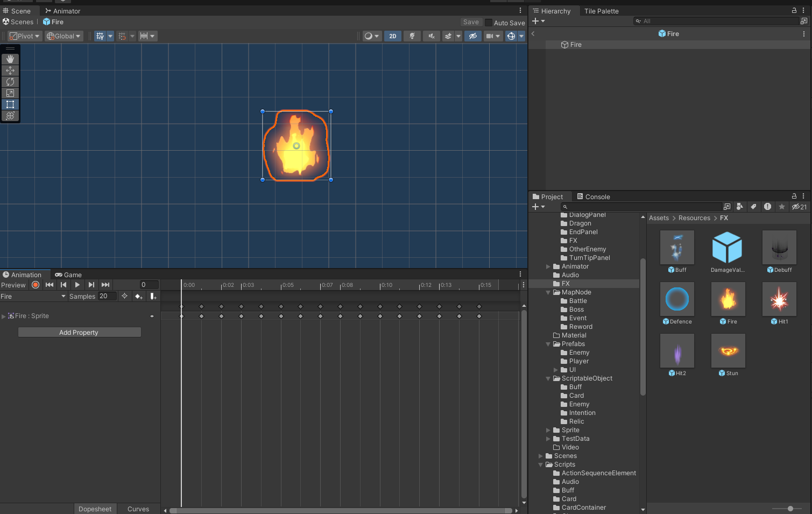Switch to the Tile Palette tab

(x=601, y=11)
